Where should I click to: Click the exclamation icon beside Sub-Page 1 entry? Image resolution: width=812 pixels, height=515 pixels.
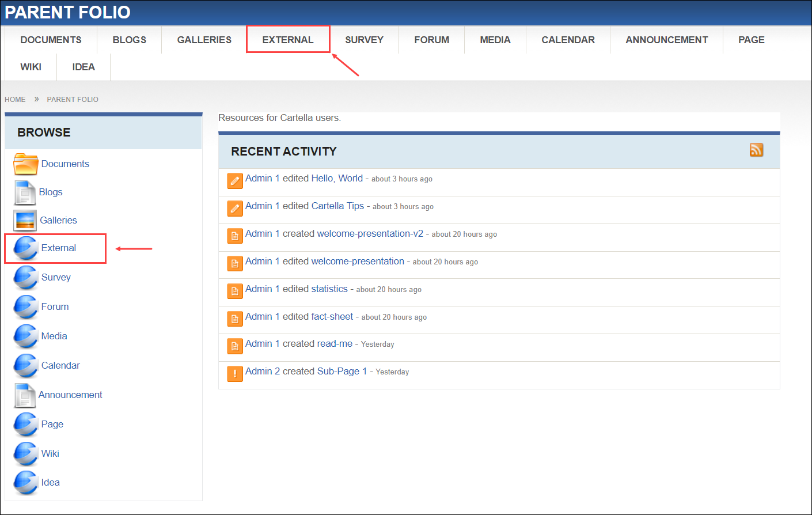click(x=234, y=373)
